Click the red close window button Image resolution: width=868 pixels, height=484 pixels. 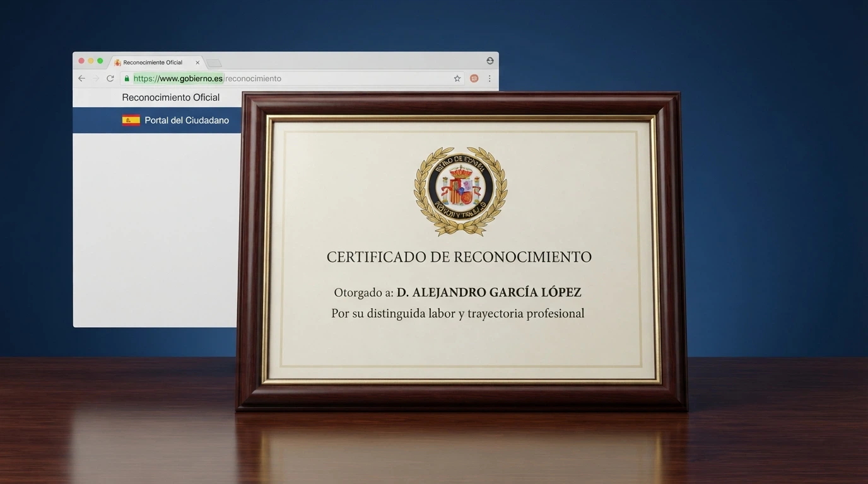pos(81,61)
